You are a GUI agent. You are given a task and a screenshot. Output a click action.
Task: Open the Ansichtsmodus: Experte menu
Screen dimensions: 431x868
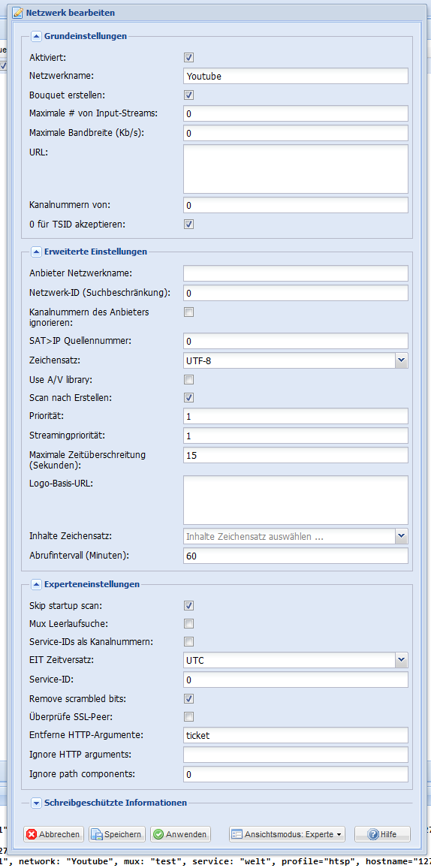[x=287, y=833]
